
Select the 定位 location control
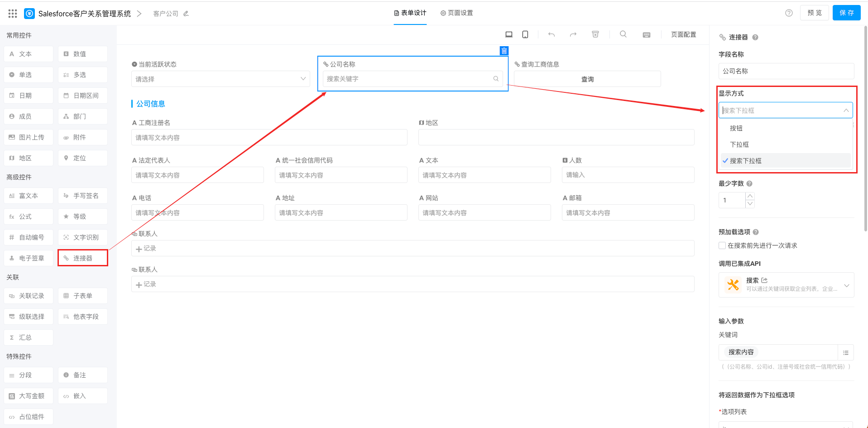(x=82, y=158)
